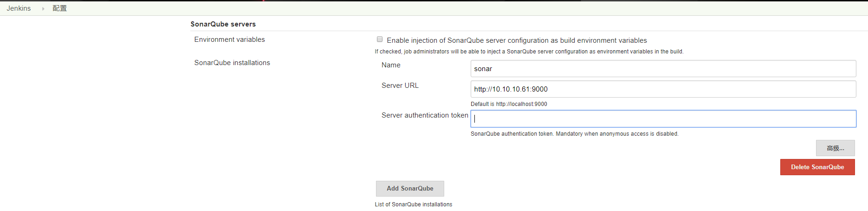Expand the breadcrumb arrow after Jenkins
Viewport: 868px width, 211px height.
coord(43,8)
